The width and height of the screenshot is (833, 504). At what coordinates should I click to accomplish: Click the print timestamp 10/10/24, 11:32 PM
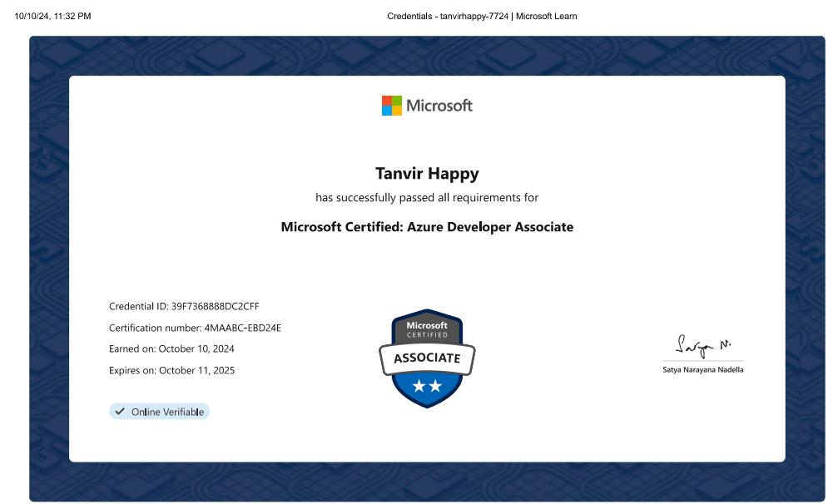[52, 16]
